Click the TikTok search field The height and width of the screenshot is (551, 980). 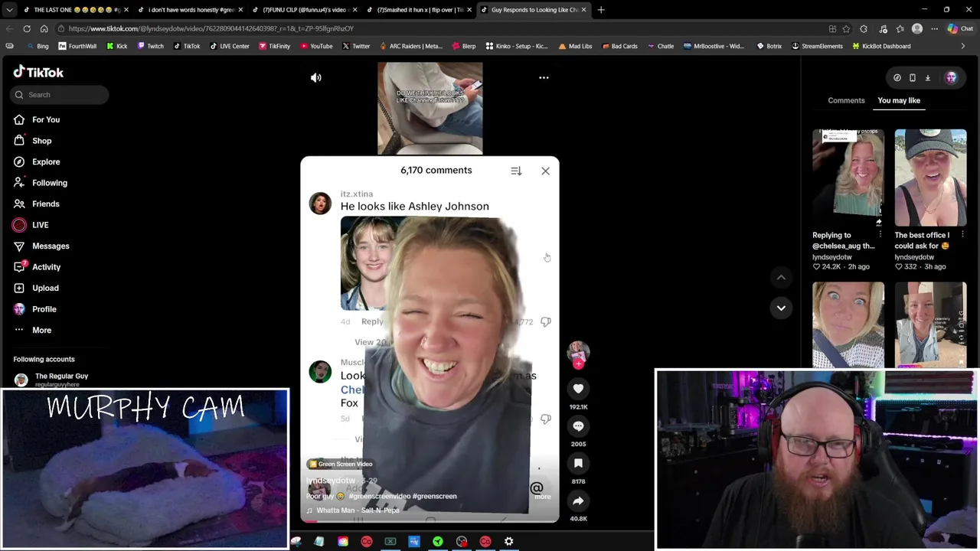(x=59, y=95)
